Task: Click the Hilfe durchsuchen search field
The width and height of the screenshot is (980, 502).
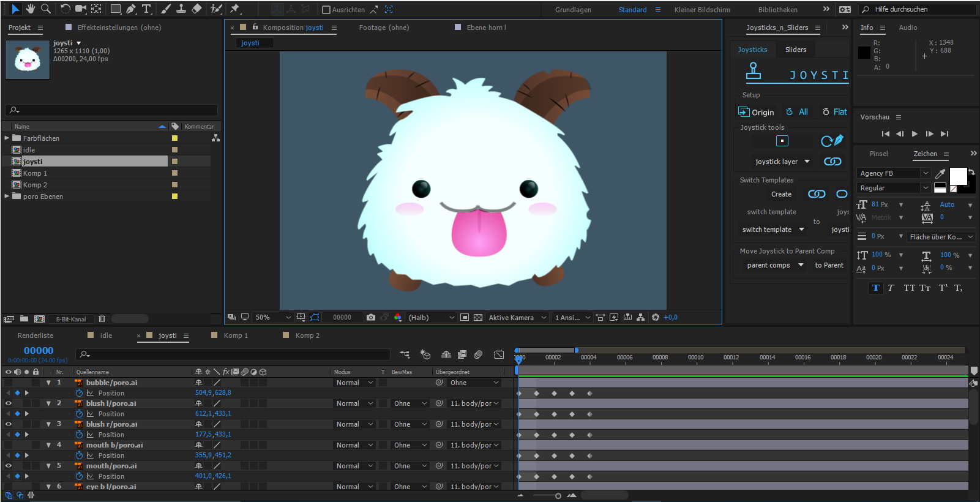Action: click(918, 9)
